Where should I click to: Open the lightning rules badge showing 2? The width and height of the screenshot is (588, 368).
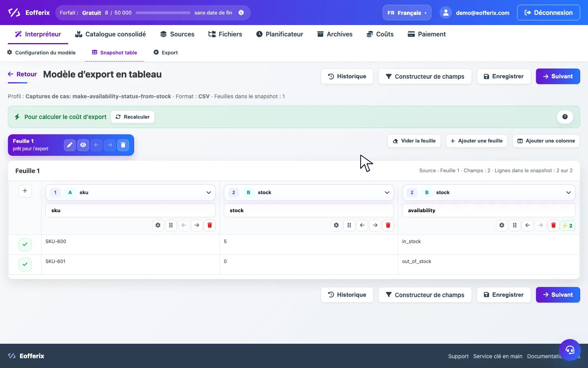click(568, 225)
